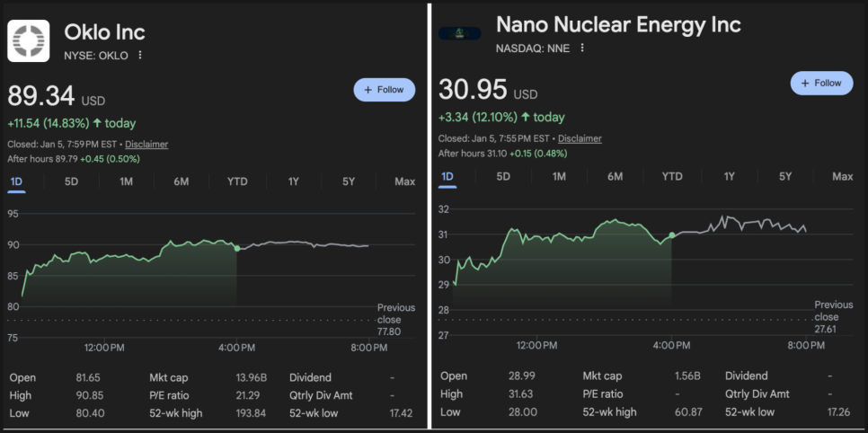Open the Disclaimer link under NNE price
The height and width of the screenshot is (433, 868).
580,138
